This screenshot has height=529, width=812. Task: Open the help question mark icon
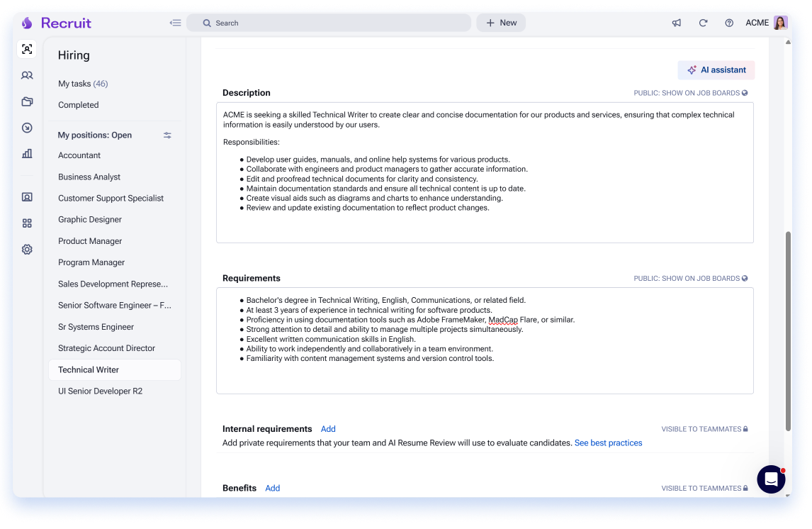pos(728,23)
